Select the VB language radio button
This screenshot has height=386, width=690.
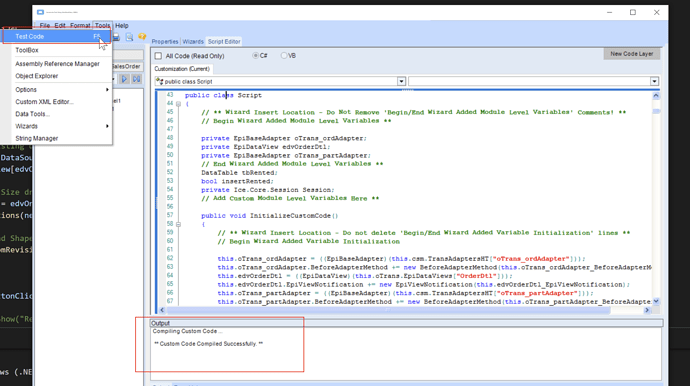pos(284,55)
